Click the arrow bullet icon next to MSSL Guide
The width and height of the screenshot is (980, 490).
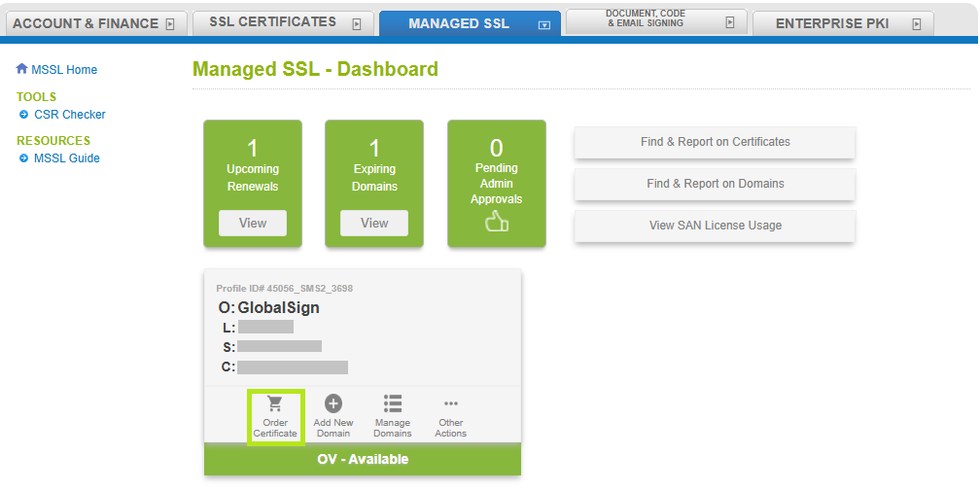23,158
